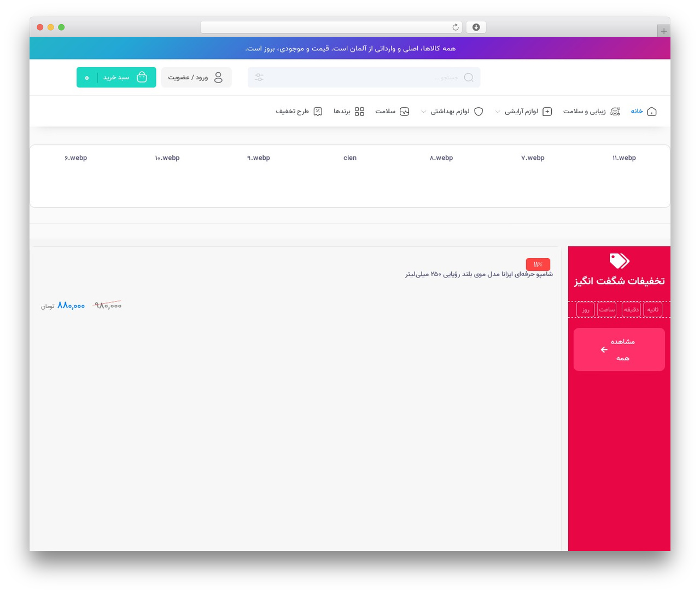Click the cosmetics plus-box icon

click(x=547, y=112)
